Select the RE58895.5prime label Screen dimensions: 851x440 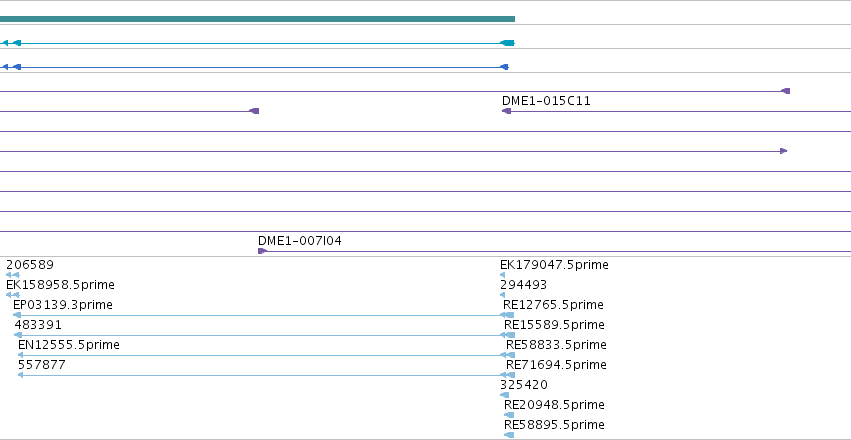tap(554, 425)
